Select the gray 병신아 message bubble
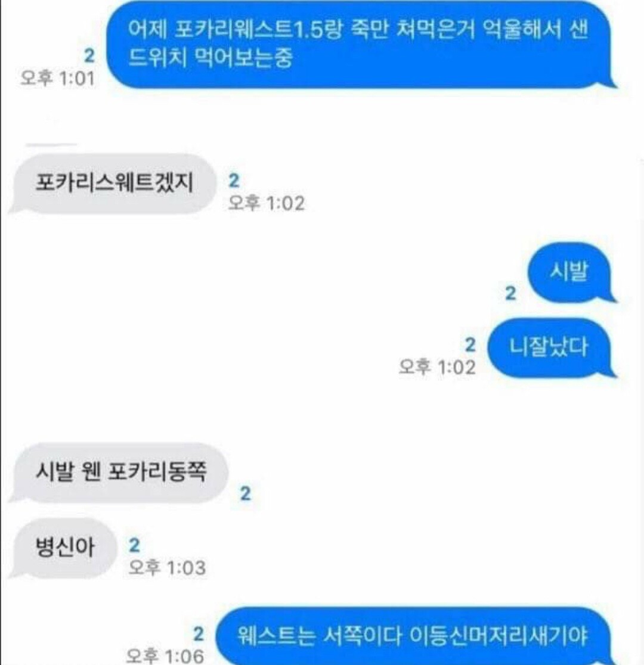Image resolution: width=644 pixels, height=665 pixels. [63, 548]
